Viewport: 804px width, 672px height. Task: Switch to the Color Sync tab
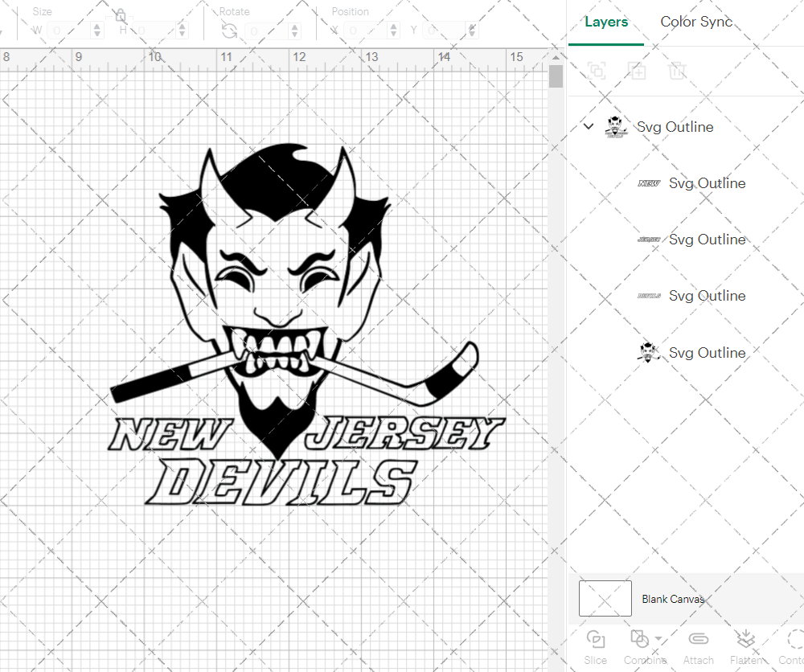click(696, 22)
